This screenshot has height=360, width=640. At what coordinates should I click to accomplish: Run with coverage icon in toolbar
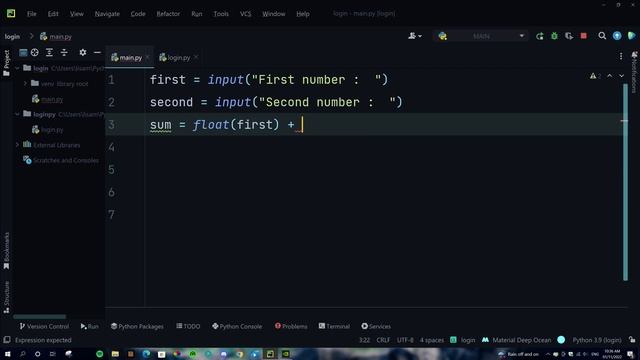coord(569,36)
